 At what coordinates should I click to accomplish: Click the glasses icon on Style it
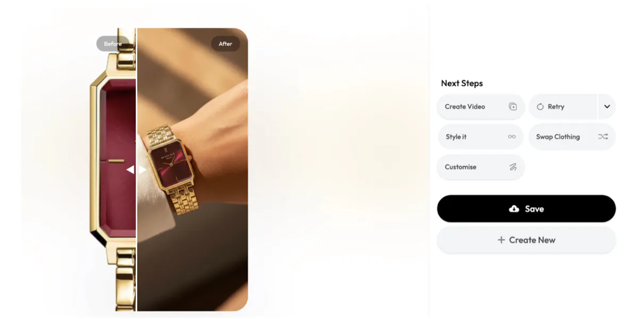click(x=512, y=137)
